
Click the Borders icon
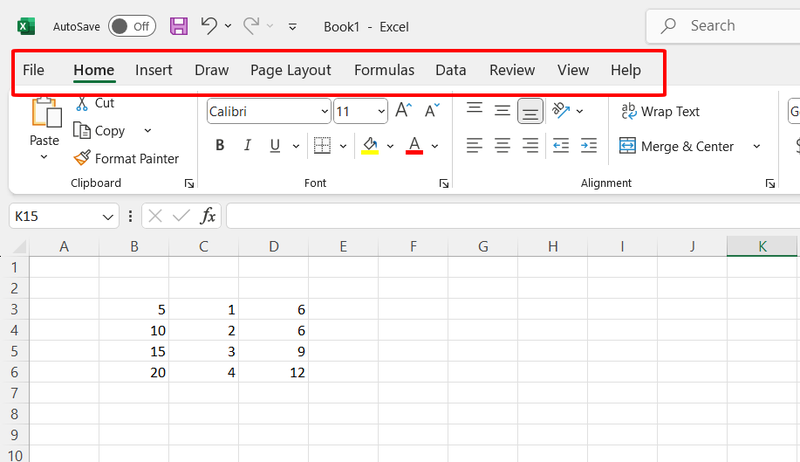coord(322,145)
